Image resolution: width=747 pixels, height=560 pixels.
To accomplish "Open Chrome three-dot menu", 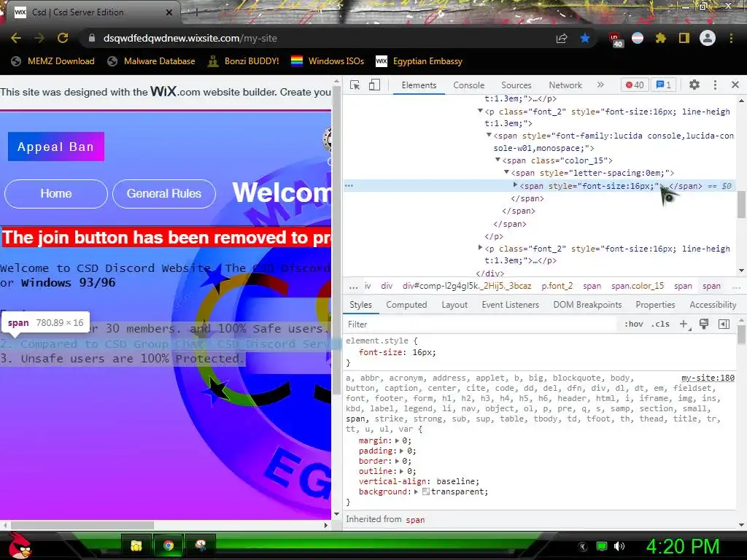I will click(731, 38).
